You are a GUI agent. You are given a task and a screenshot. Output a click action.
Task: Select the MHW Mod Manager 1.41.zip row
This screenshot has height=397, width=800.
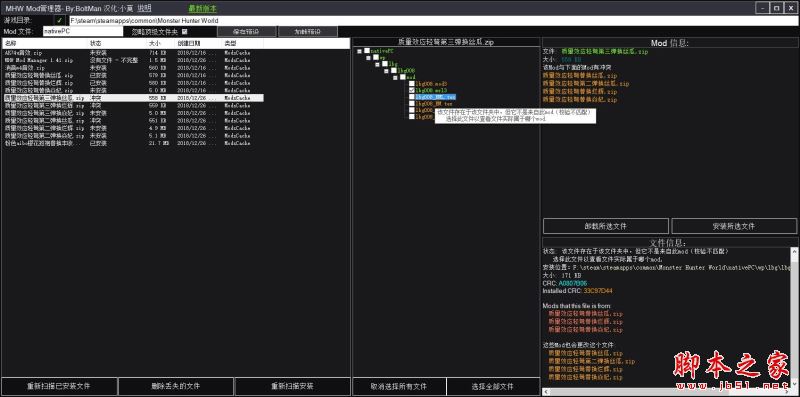(133, 60)
